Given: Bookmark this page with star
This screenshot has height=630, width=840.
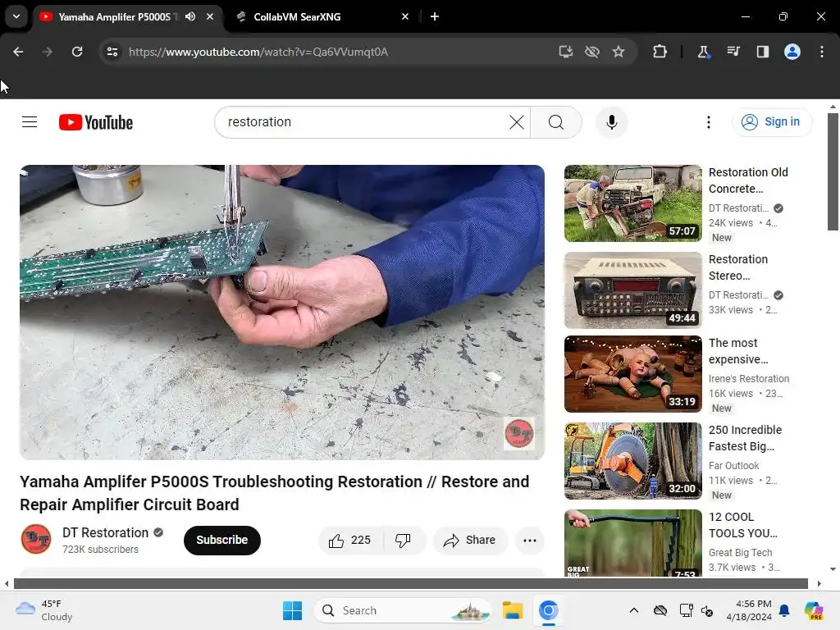Looking at the screenshot, I should 619,52.
